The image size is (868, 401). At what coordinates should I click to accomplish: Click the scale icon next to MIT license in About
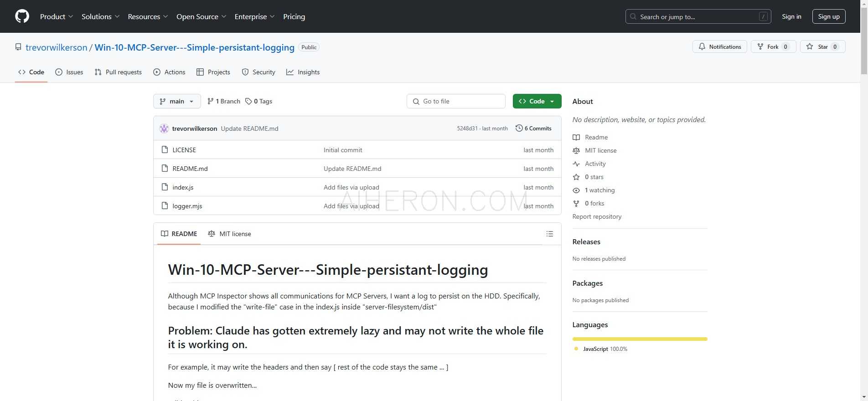coord(576,150)
